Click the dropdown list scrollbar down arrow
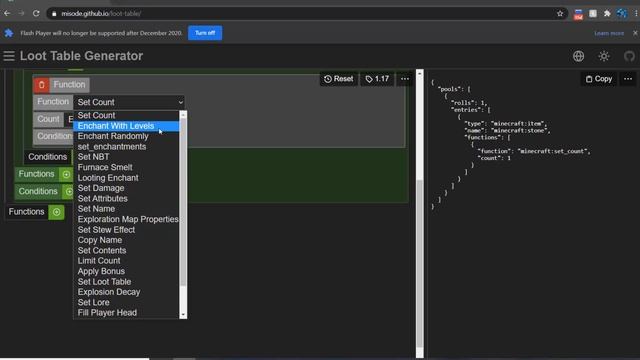The image size is (640, 360). point(183,315)
